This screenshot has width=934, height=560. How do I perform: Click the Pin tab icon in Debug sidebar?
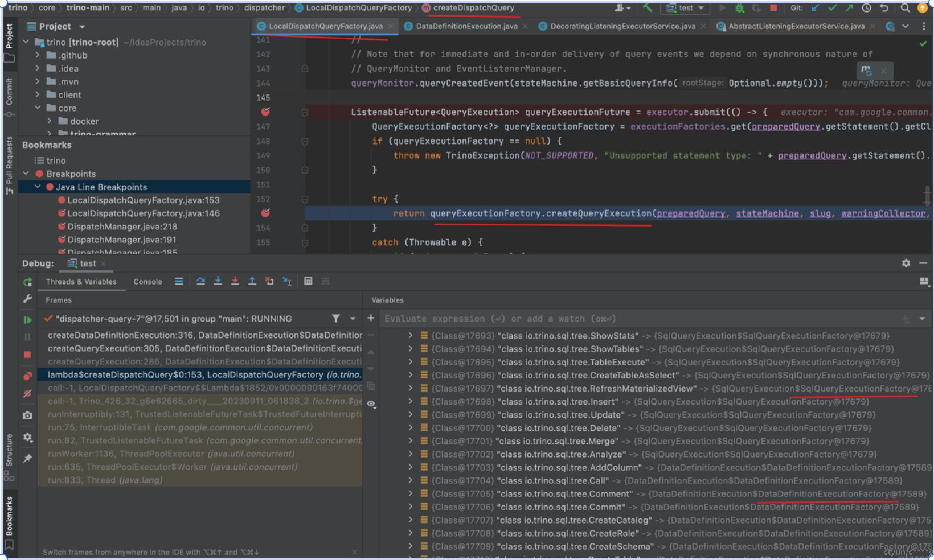(27, 459)
